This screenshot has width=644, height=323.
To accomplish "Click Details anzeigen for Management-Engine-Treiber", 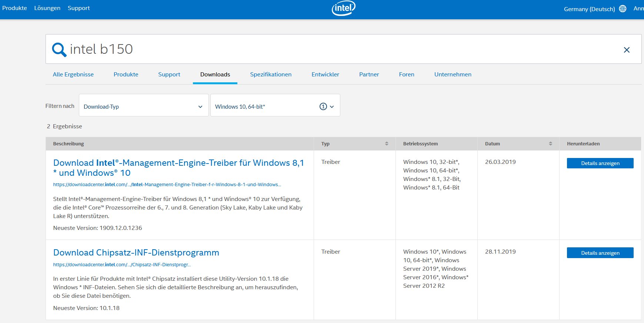I will click(600, 163).
